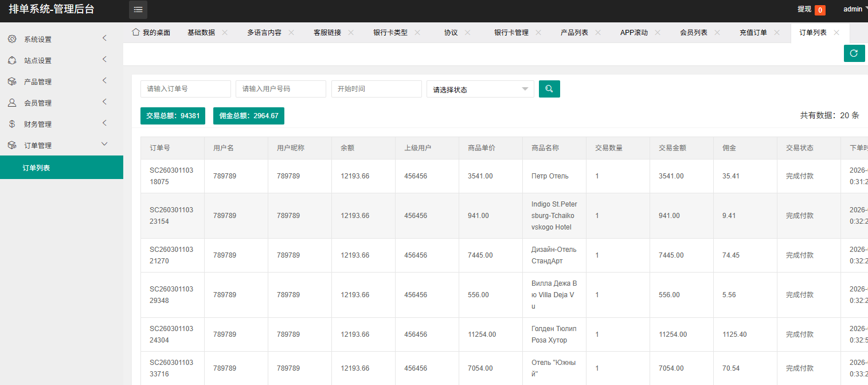This screenshot has width=868, height=385.
Task: Click the home icon on 我的桌面 tab
Action: 136,32
